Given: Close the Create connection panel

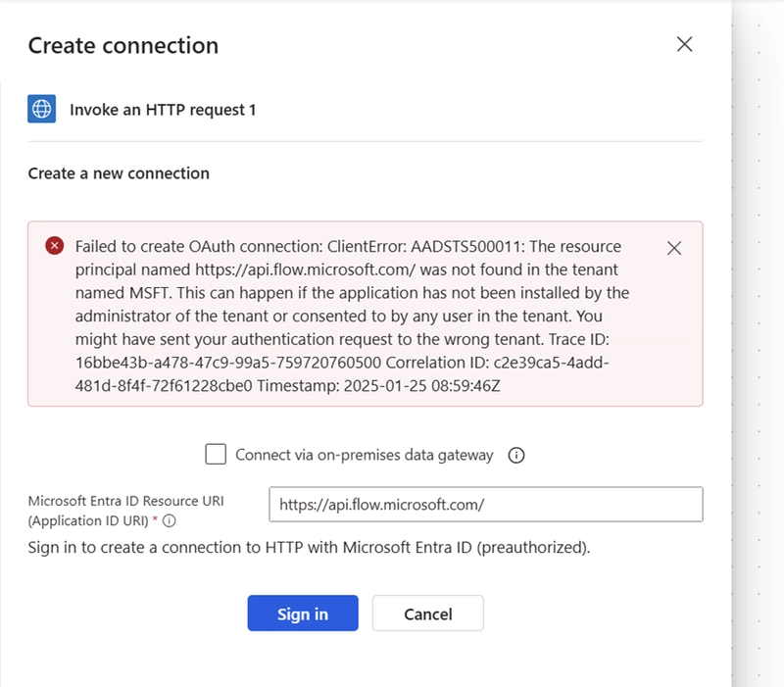Looking at the screenshot, I should tap(684, 44).
